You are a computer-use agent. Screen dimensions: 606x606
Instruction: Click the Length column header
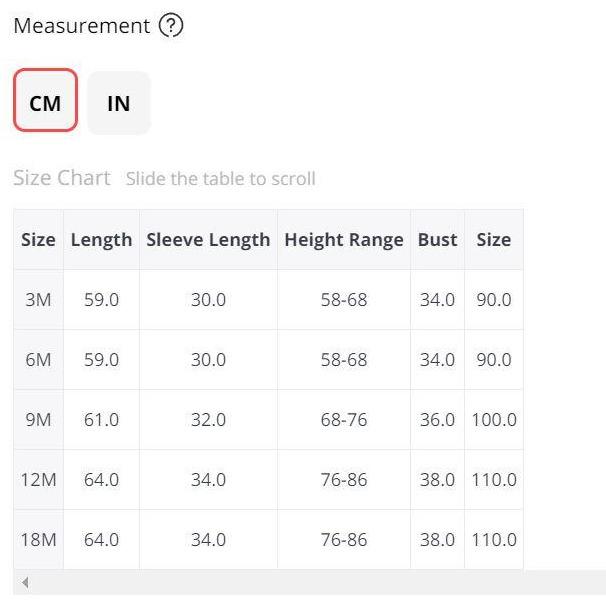click(102, 240)
